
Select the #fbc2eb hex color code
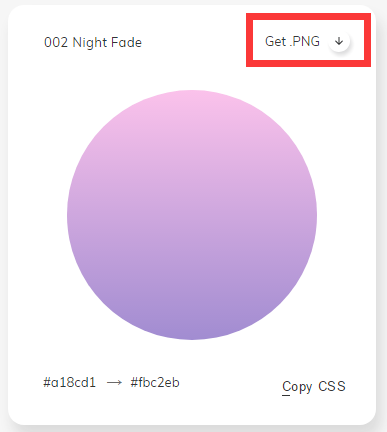[x=155, y=382]
